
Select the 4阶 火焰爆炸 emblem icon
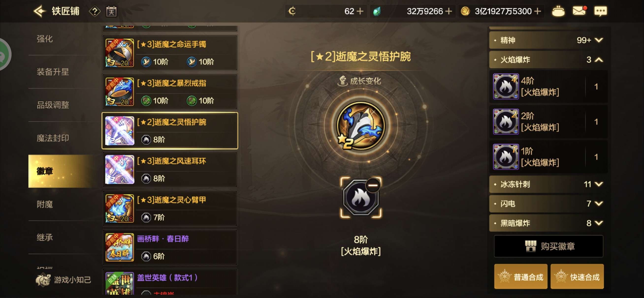pyautogui.click(x=506, y=87)
